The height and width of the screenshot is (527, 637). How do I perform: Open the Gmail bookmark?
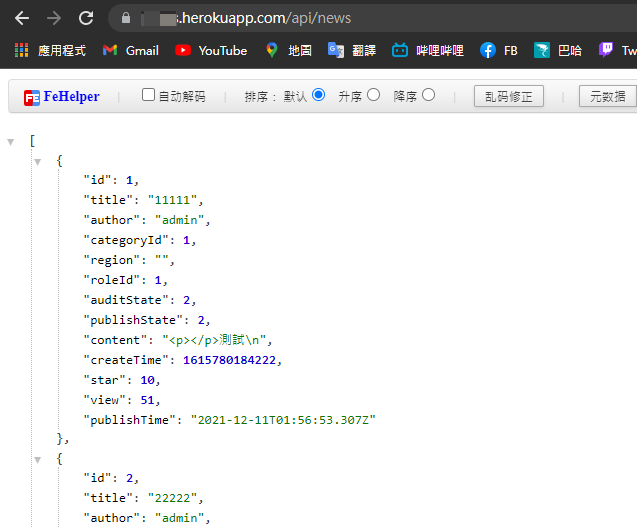tap(130, 50)
